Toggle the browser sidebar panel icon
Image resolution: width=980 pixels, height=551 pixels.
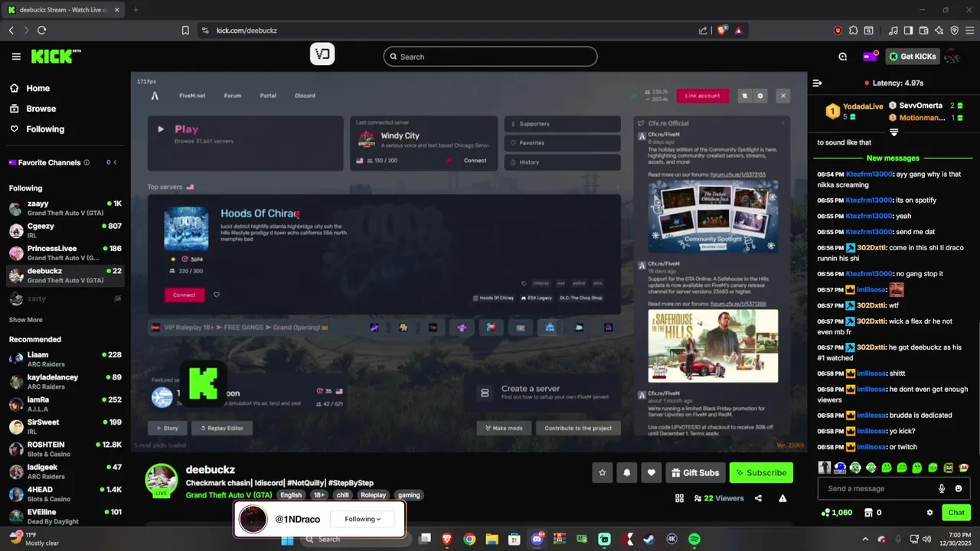tap(908, 31)
